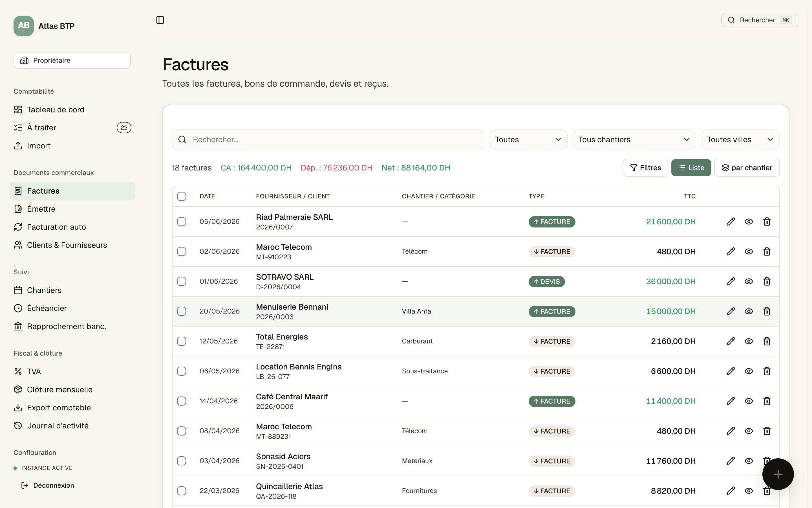Delete the Maroc Telecom MT-889231 invoice
812x508 pixels.
click(x=767, y=431)
